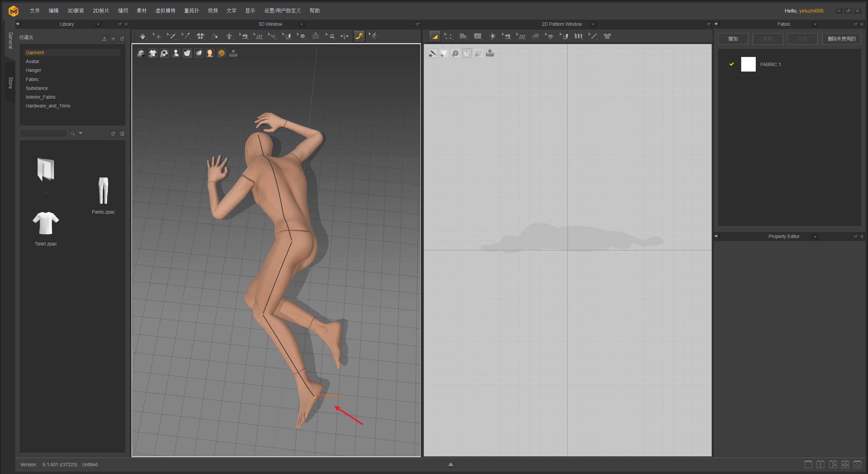
Task: Toggle the FABRIC 1 checkmark
Action: (x=731, y=64)
